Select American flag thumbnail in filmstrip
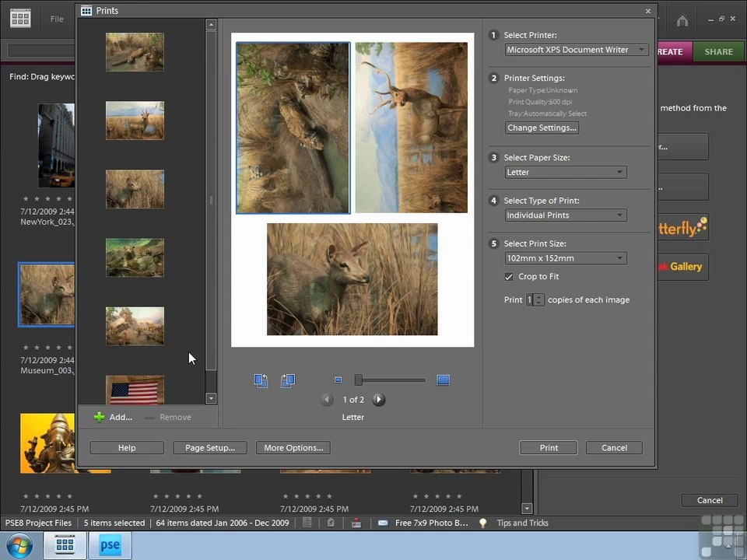Screen dimensions: 747x560 [x=135, y=390]
